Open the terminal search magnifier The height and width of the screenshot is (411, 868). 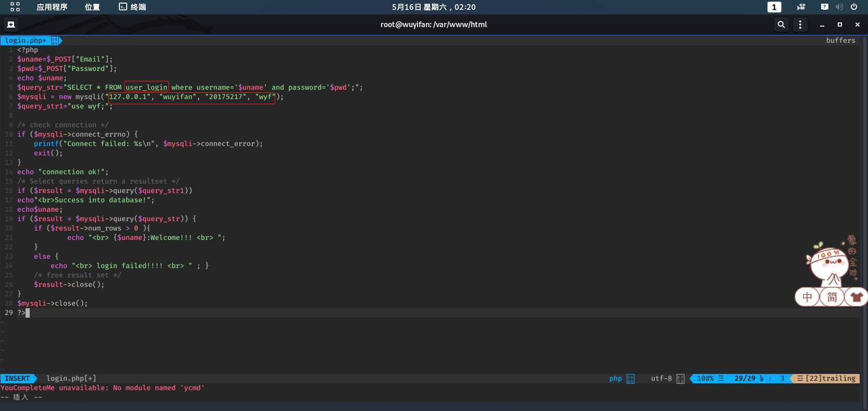pos(781,25)
